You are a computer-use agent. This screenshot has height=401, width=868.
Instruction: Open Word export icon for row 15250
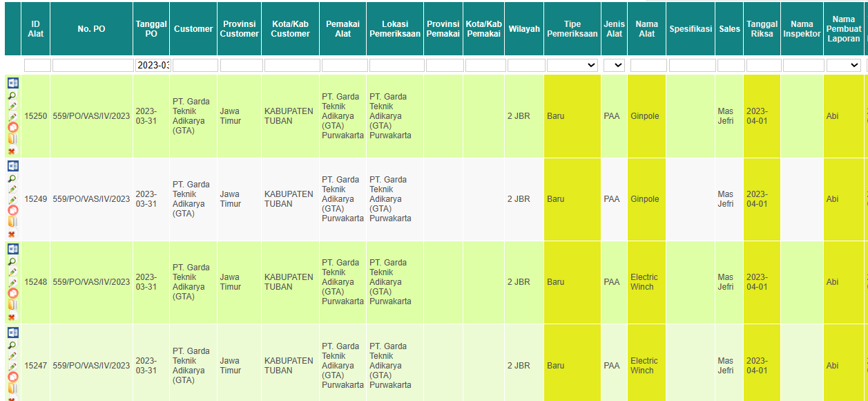pyautogui.click(x=13, y=83)
